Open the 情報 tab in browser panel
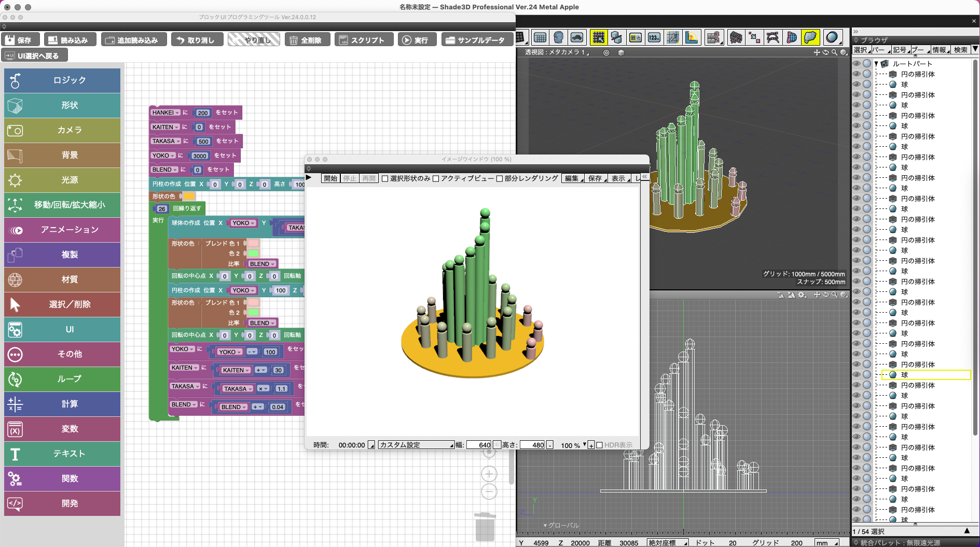Image resolution: width=980 pixels, height=547 pixels. pyautogui.click(x=940, y=50)
